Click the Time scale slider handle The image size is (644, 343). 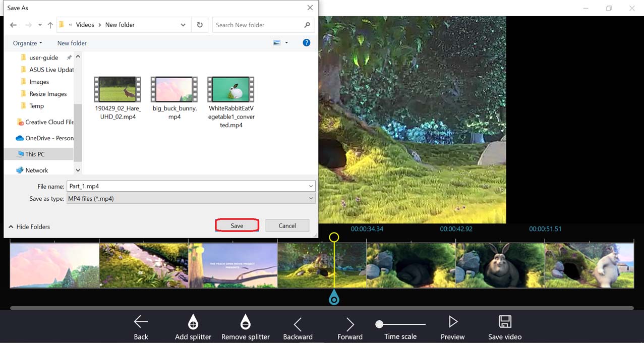(x=379, y=324)
